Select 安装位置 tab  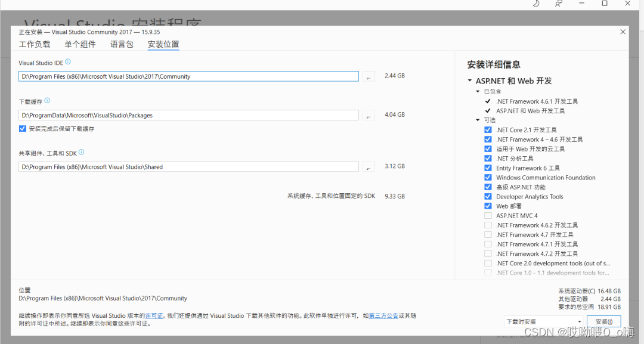point(163,44)
